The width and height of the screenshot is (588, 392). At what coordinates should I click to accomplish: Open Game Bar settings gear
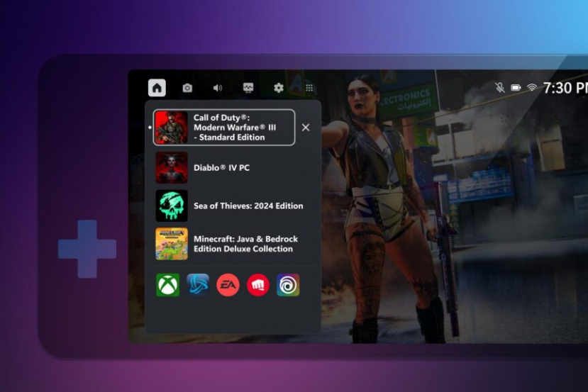279,88
